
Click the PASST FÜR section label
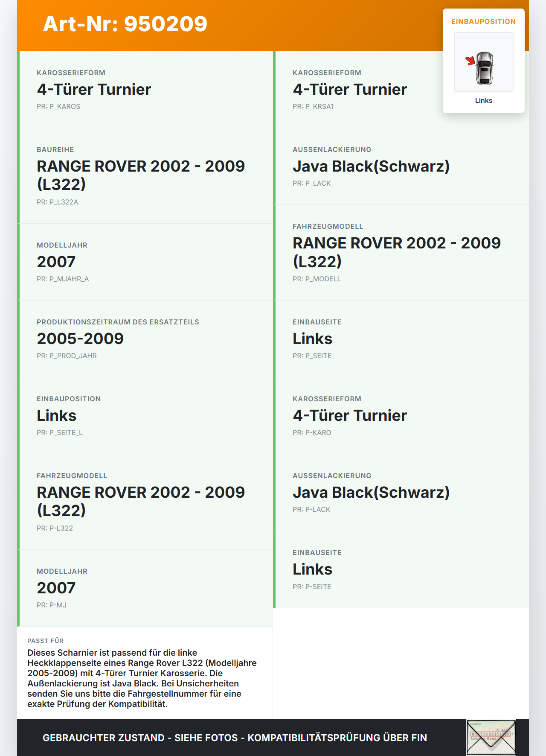pos(45,641)
